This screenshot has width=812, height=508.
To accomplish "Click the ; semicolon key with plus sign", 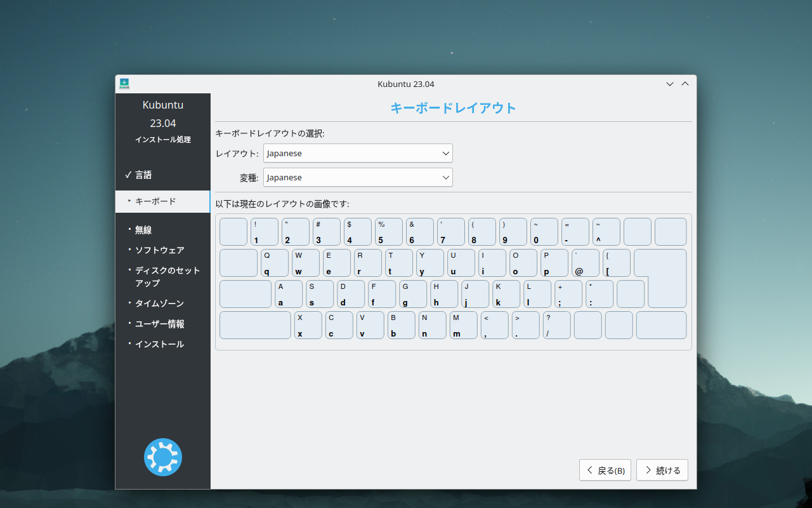I will tap(568, 294).
